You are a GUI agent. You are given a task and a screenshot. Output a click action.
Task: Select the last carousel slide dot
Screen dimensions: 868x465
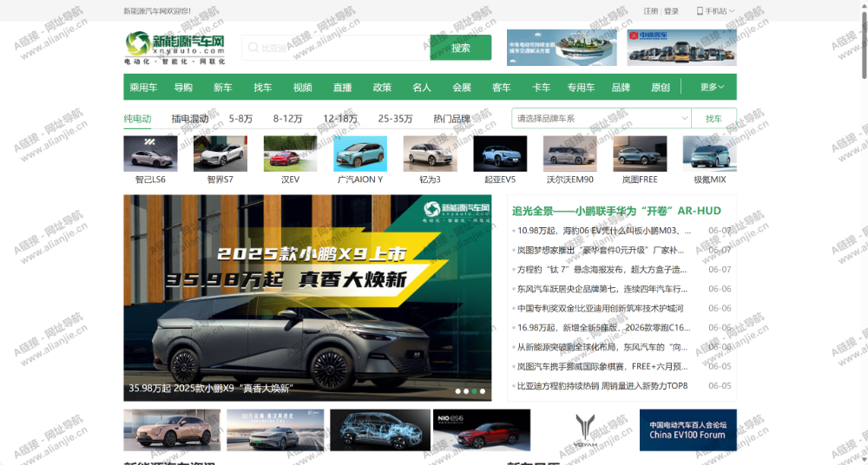tap(483, 390)
